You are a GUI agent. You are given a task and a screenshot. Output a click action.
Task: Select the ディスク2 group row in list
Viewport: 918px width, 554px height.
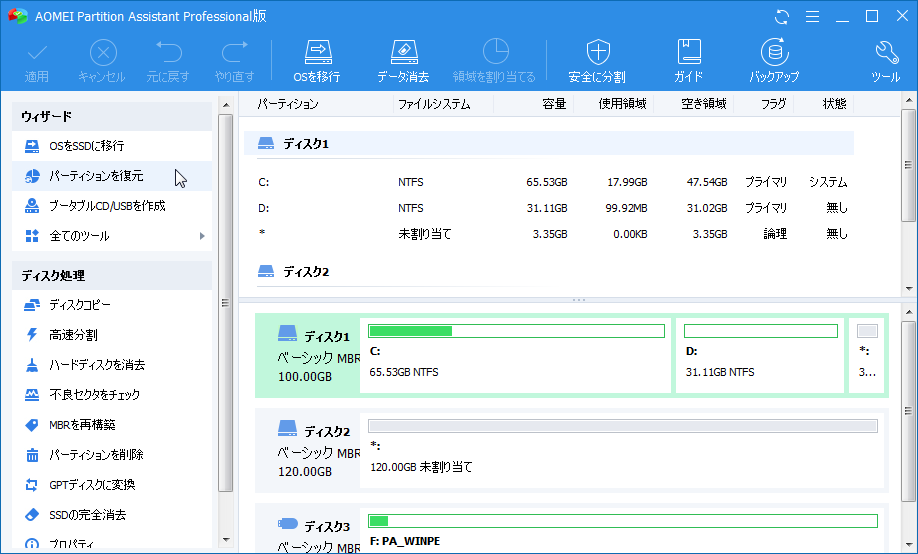click(x=549, y=272)
